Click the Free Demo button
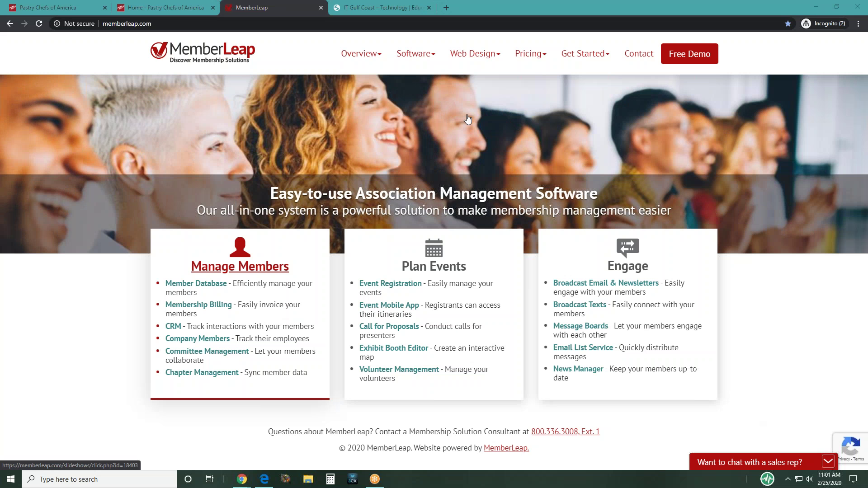 point(689,54)
